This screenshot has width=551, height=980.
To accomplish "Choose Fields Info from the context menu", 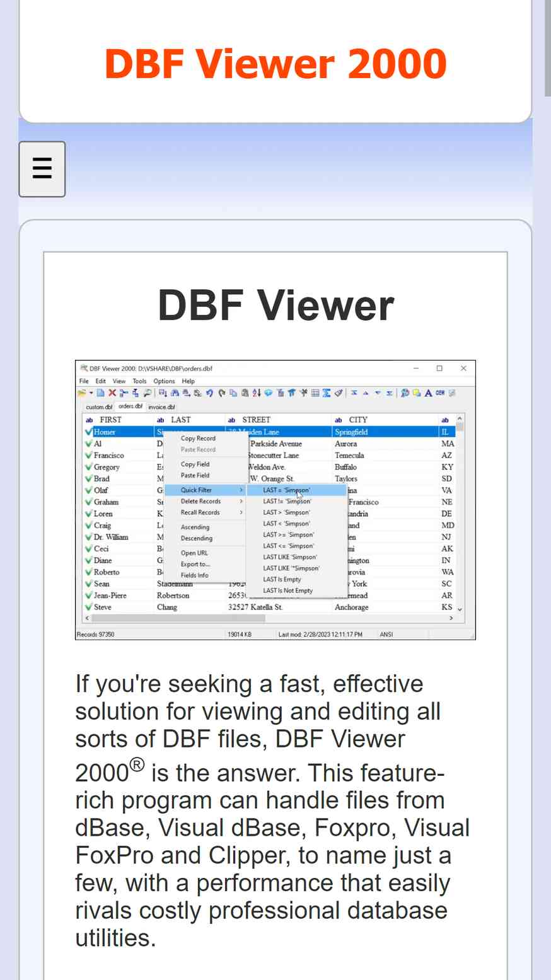I will point(194,575).
